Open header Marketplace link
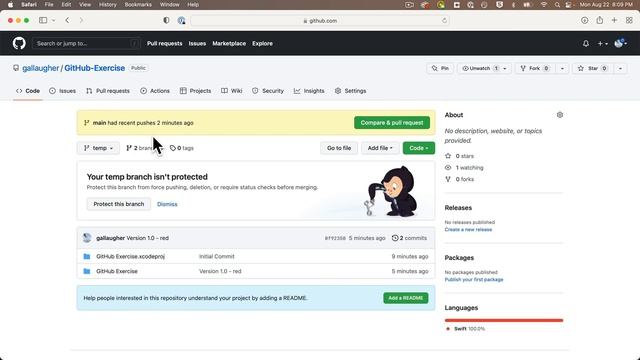 pyautogui.click(x=229, y=43)
